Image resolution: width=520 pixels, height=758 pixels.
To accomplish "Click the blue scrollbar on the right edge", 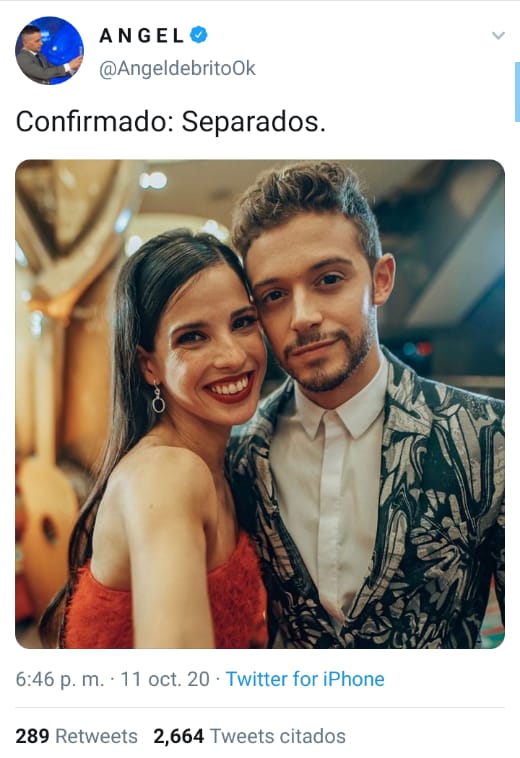I will coord(517,92).
